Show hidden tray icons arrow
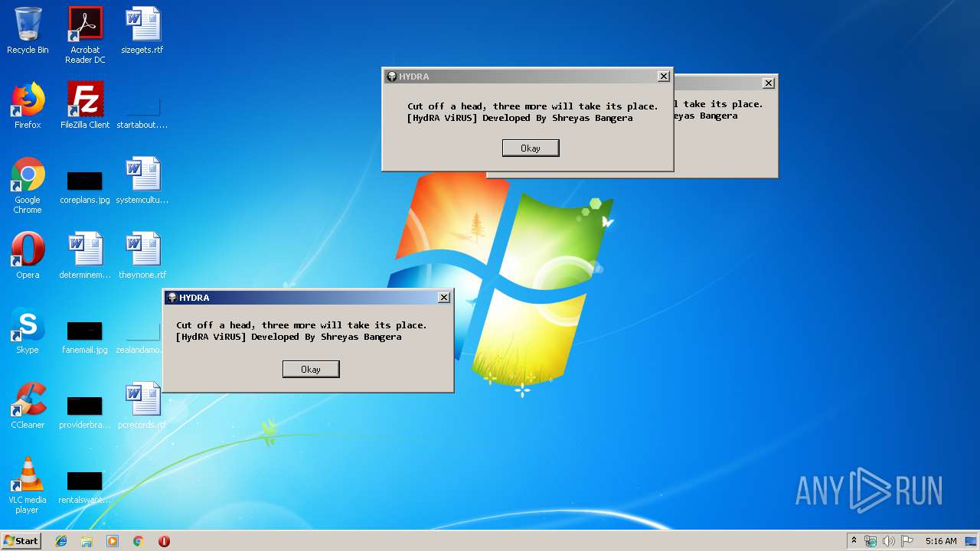 pyautogui.click(x=854, y=541)
